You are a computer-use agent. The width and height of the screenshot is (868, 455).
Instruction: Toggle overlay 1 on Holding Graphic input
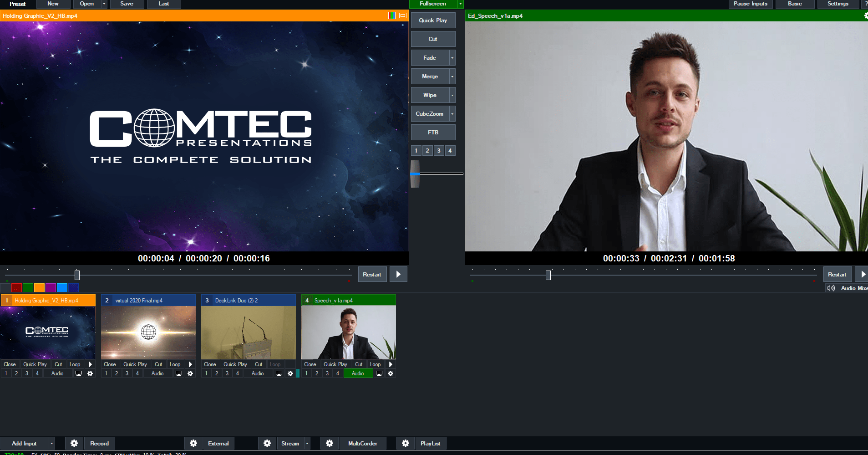click(x=6, y=373)
